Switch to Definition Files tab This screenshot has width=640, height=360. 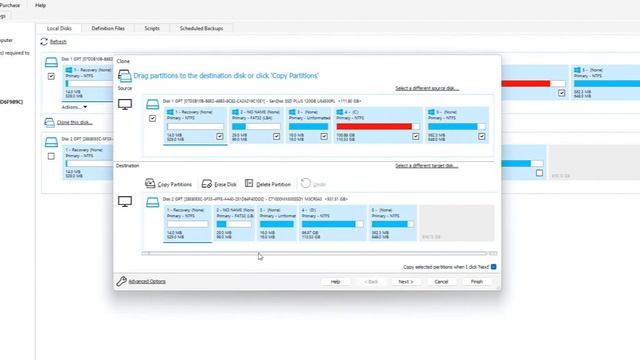pos(108,29)
